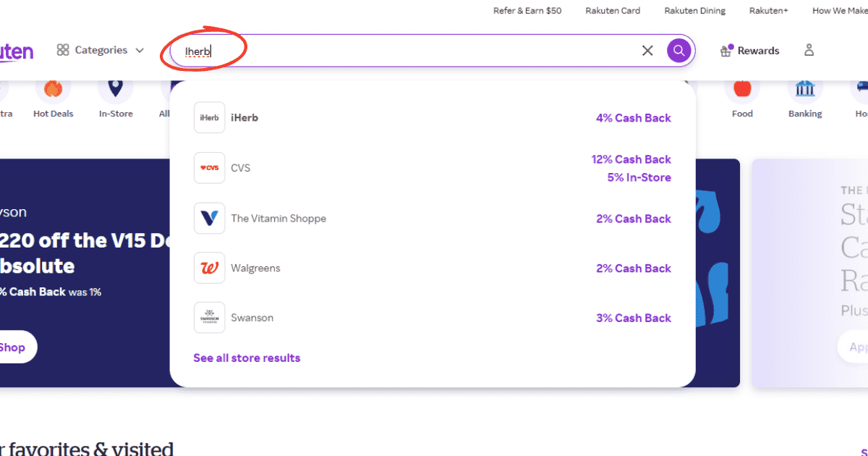Click CVS 5% In-Store offer text
The height and width of the screenshot is (456, 868).
click(639, 177)
